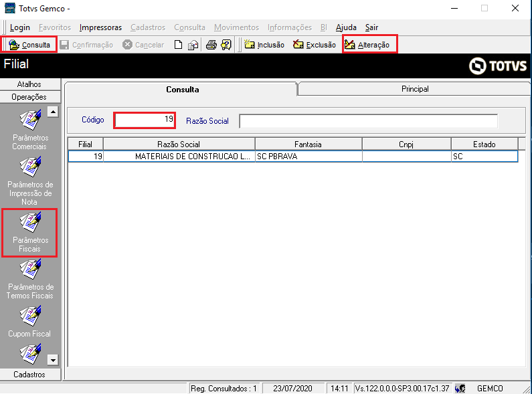Click the SC PBRAVA fantasia cell
This screenshot has height=394, width=532.
click(x=308, y=157)
